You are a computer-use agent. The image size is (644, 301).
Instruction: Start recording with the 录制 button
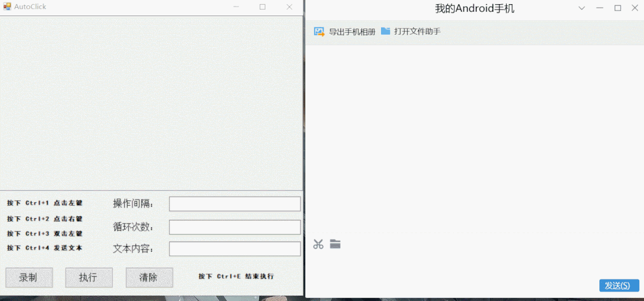coord(29,278)
